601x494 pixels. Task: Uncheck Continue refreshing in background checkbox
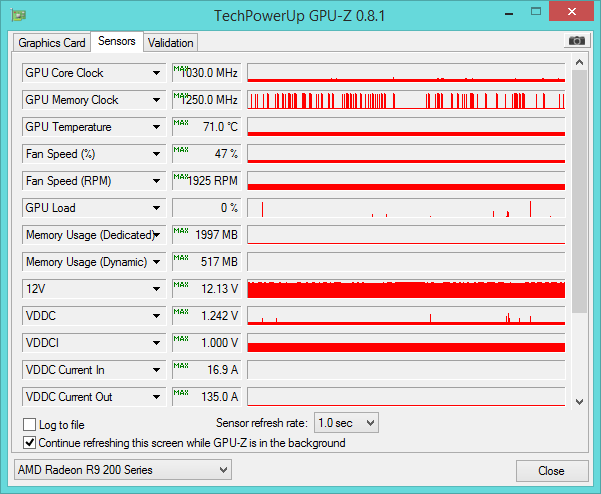[x=30, y=443]
